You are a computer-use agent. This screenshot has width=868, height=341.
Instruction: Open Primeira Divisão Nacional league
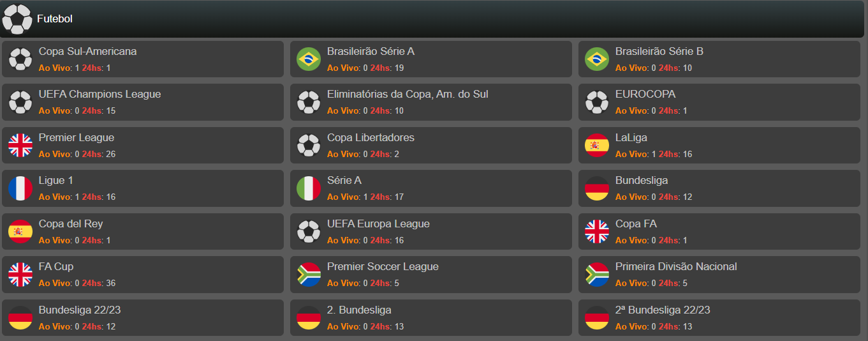(x=719, y=275)
